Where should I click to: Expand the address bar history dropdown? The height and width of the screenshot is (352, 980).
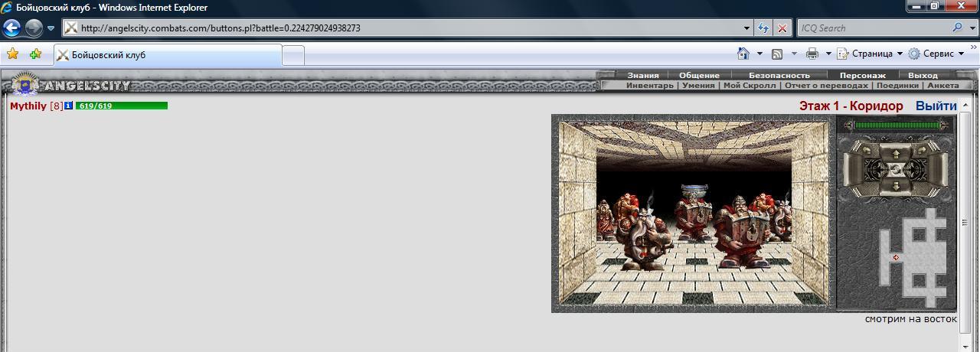pos(747,28)
